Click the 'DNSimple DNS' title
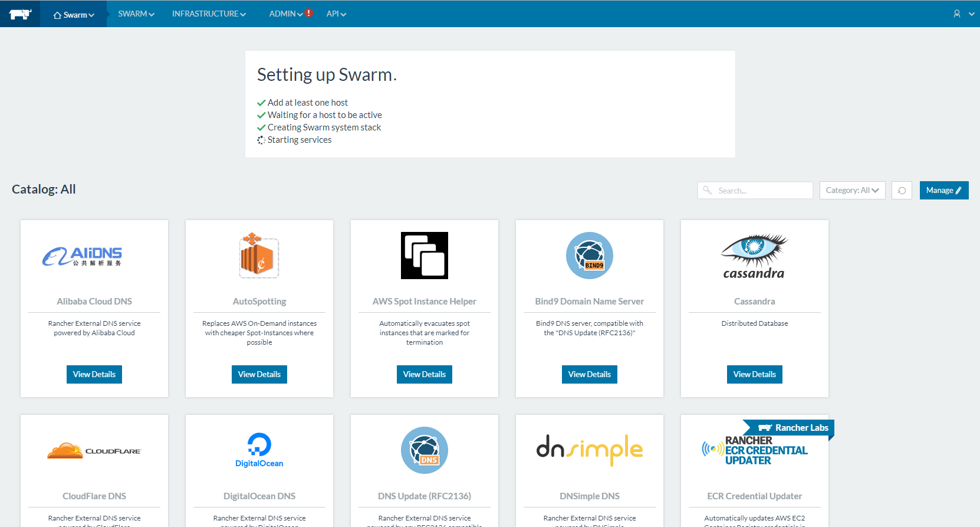 590,496
